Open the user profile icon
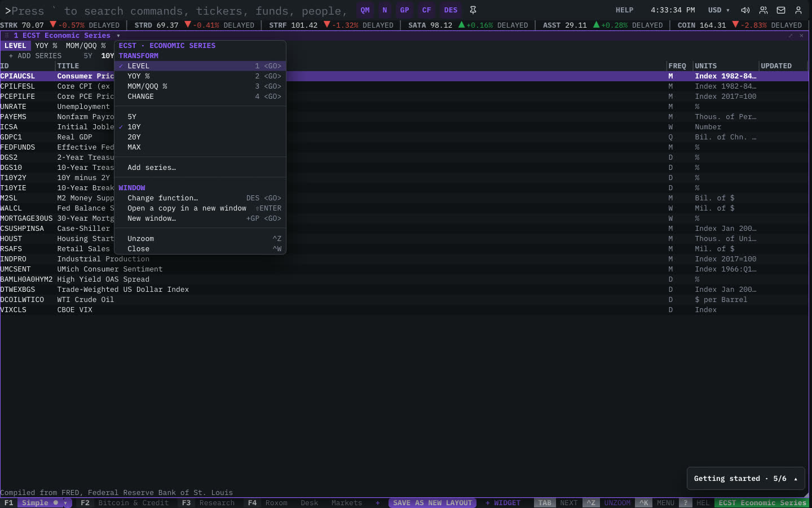 coord(798,10)
